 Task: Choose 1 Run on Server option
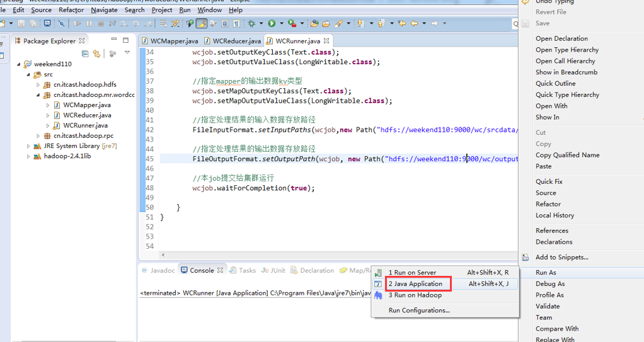pyautogui.click(x=446, y=272)
